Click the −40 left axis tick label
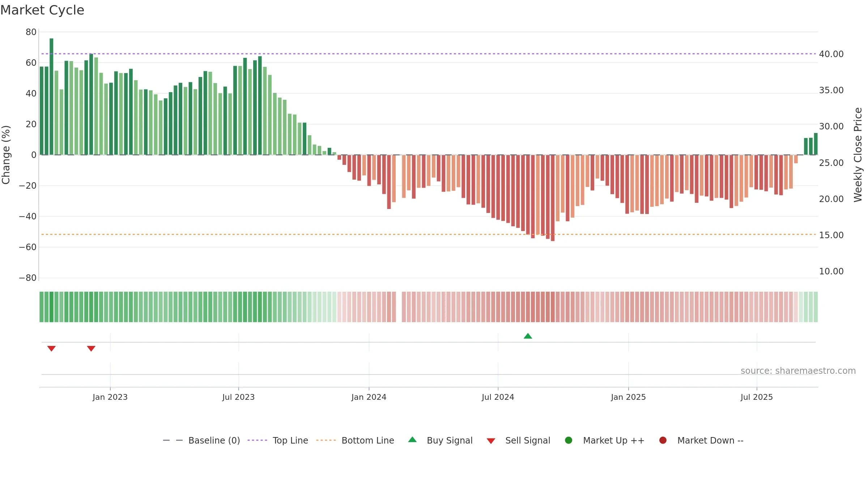The height and width of the screenshot is (488, 868). click(x=28, y=216)
